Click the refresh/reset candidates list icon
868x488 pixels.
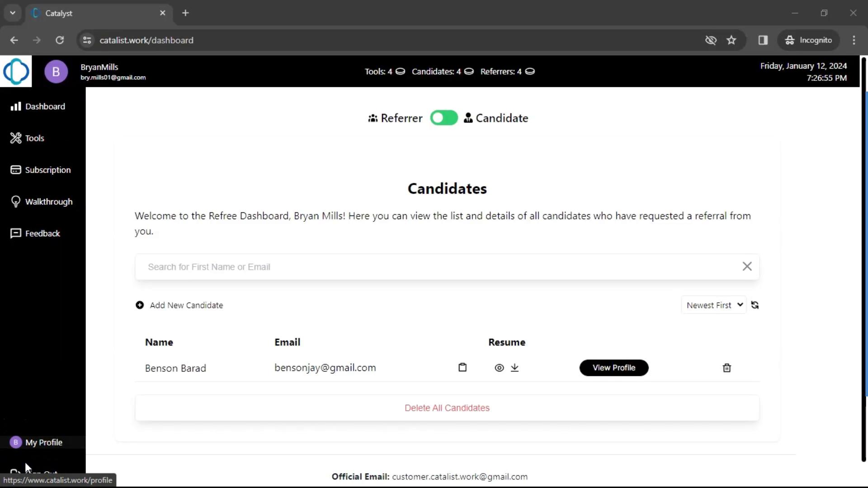point(755,305)
